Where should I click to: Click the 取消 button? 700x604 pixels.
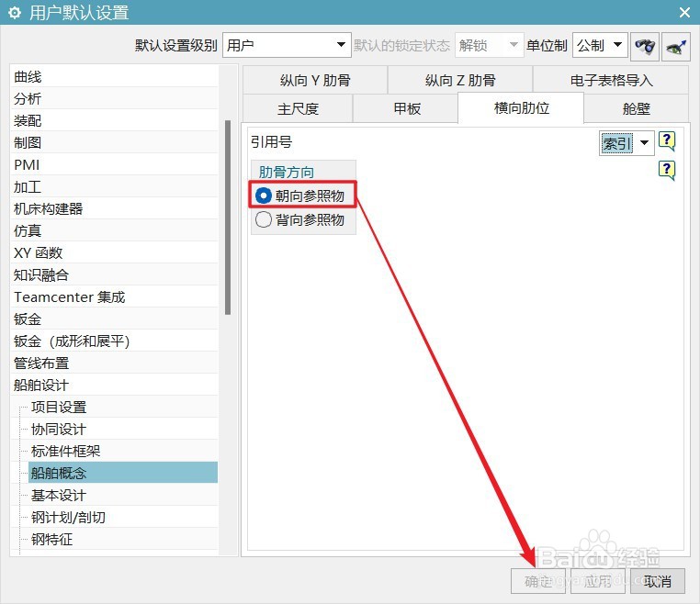click(657, 581)
